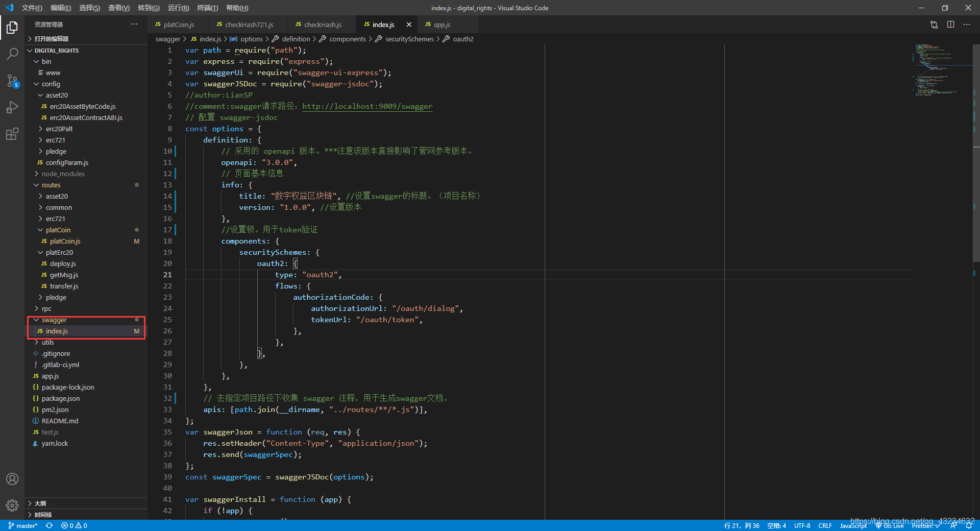Viewport: 980px width, 531px height.
Task: Open the notifications bell
Action: coord(969,525)
